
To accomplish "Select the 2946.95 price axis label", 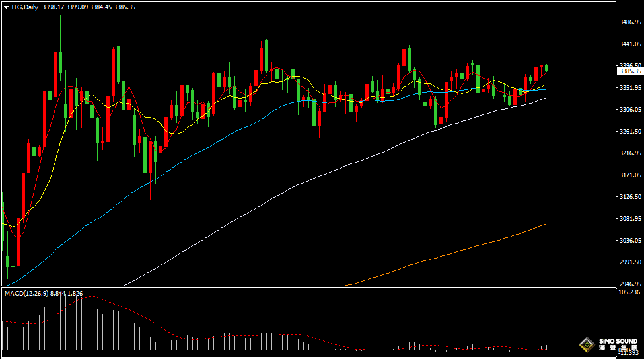I will (630, 284).
